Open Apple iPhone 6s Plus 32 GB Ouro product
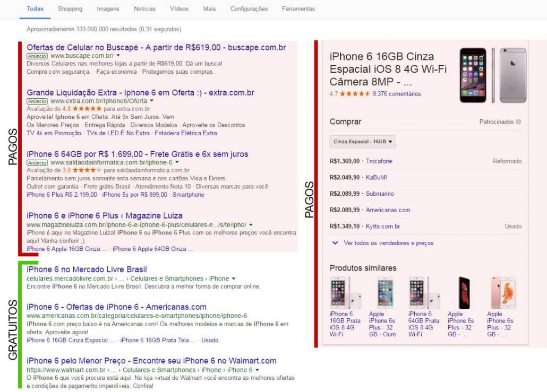This screenshot has height=392, width=547. 384,307
